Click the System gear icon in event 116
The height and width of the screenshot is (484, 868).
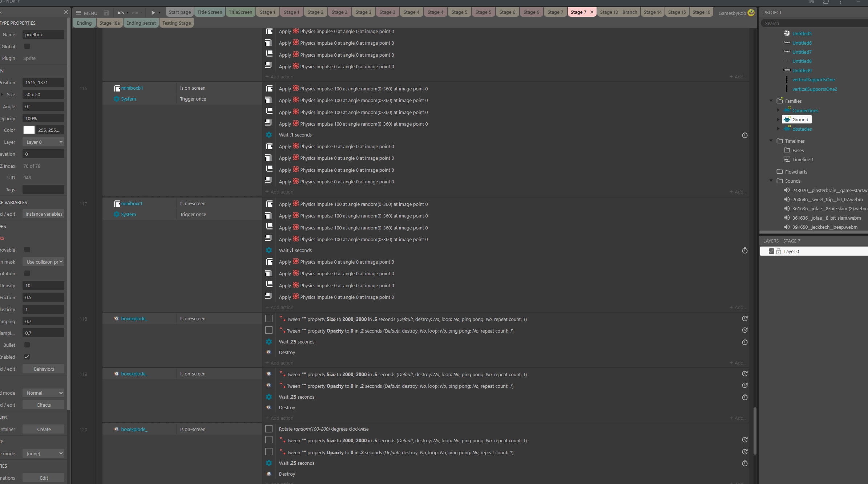116,99
